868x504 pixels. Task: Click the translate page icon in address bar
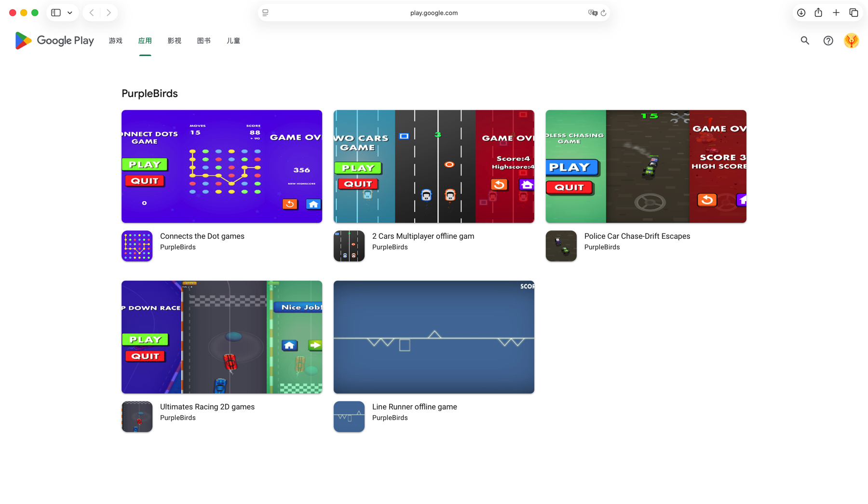(x=593, y=13)
